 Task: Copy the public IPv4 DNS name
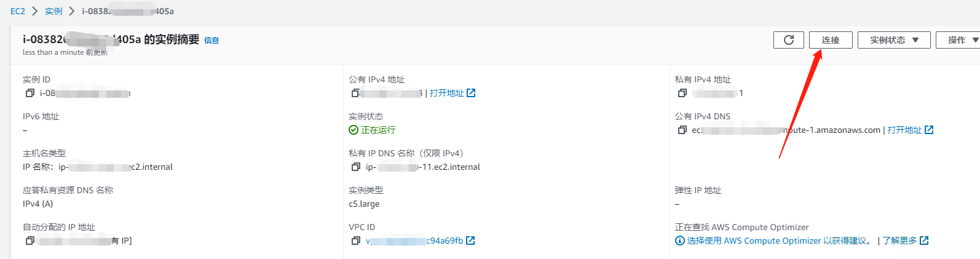682,130
